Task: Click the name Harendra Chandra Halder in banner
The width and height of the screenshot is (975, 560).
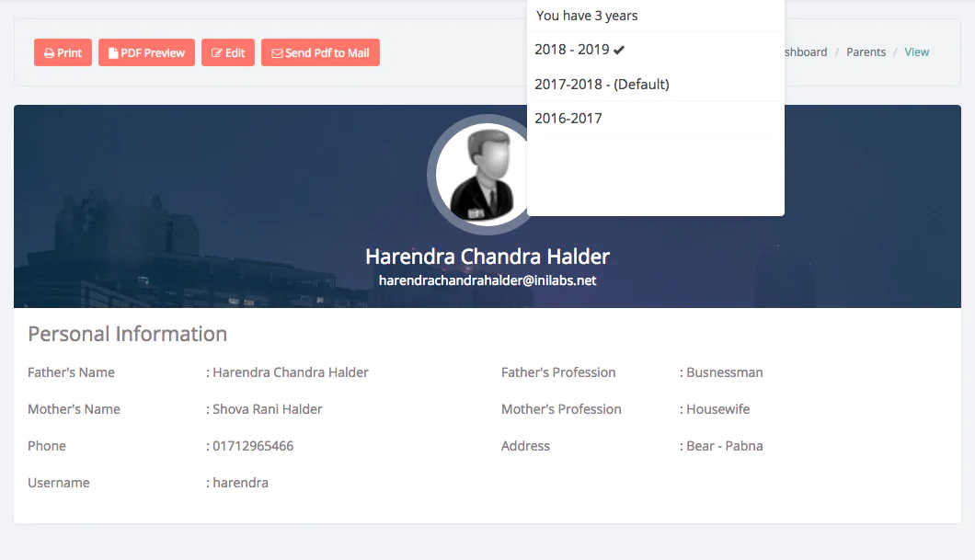Action: pyautogui.click(x=487, y=256)
